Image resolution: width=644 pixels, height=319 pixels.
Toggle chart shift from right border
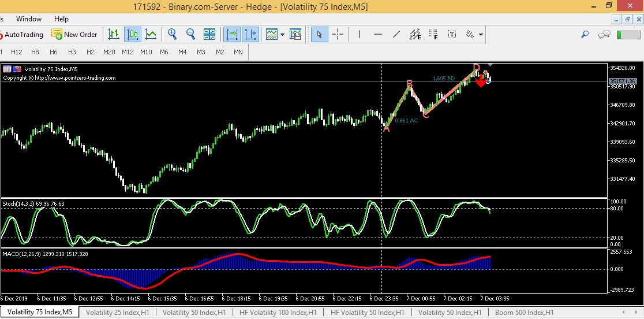pos(250,35)
